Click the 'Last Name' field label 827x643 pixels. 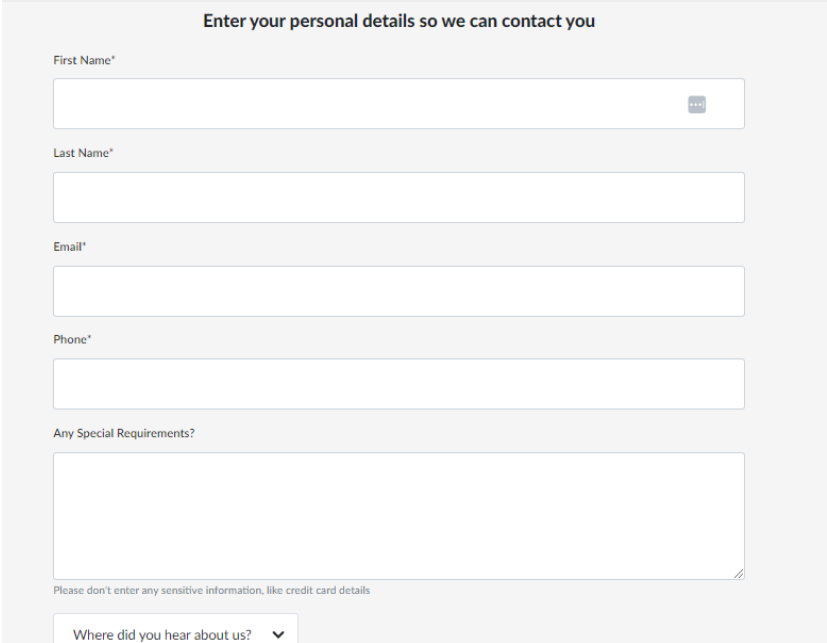point(81,153)
